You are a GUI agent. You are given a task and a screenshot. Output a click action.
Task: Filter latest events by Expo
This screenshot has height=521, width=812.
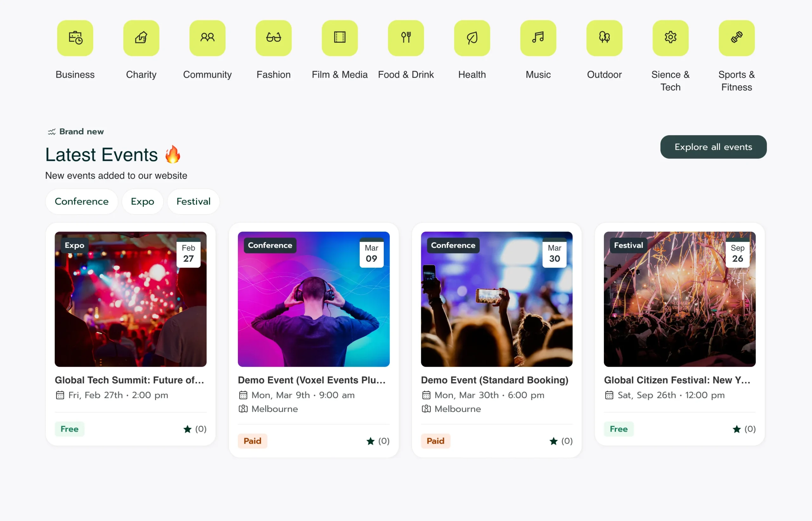coord(142,202)
